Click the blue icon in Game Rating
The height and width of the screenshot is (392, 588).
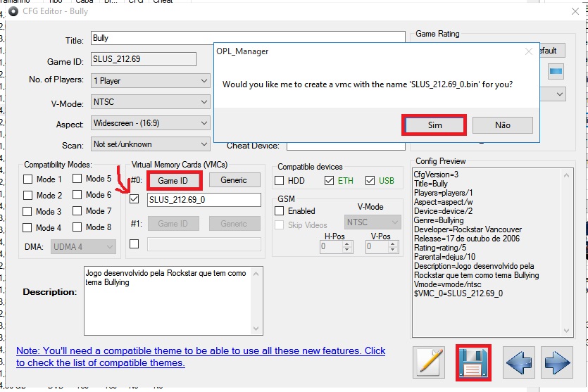coord(556,72)
